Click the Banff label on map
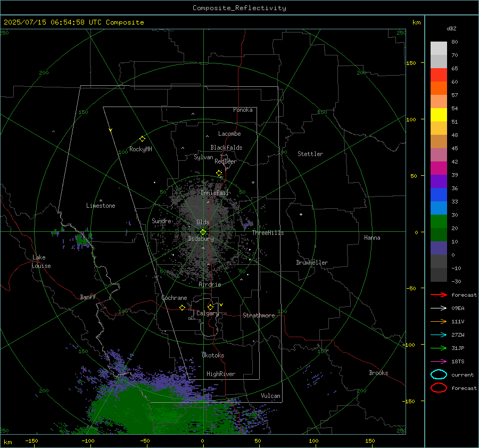 tap(88, 297)
